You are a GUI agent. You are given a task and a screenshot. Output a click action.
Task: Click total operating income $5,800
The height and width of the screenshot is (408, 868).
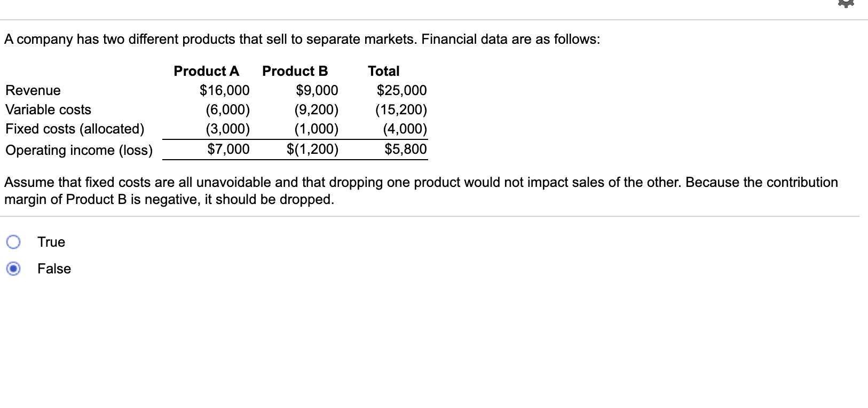(x=405, y=149)
